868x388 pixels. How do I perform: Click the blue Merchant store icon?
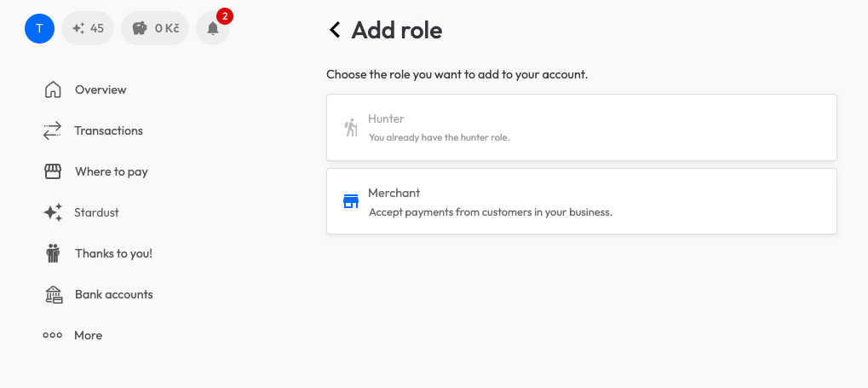351,201
